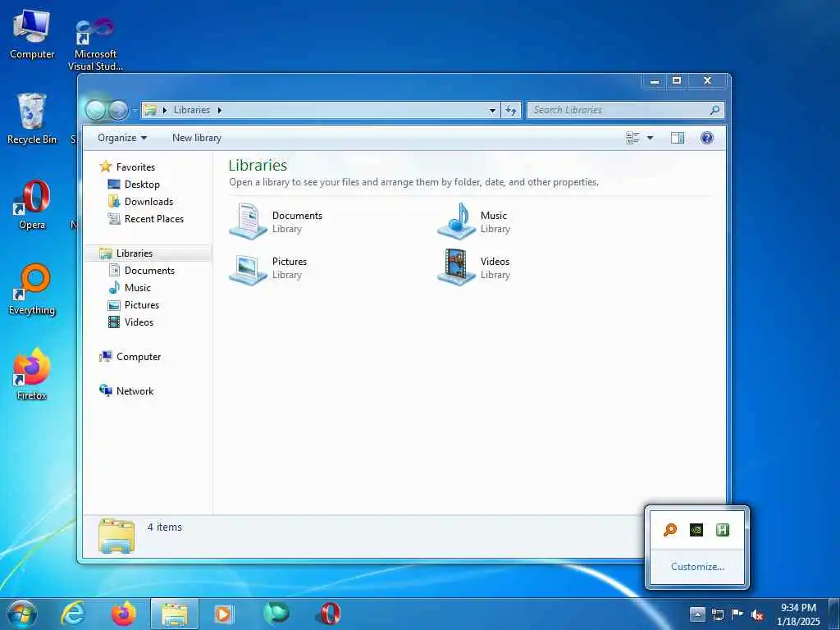
Task: Select Libraries in the navigation pane
Action: 148,253
